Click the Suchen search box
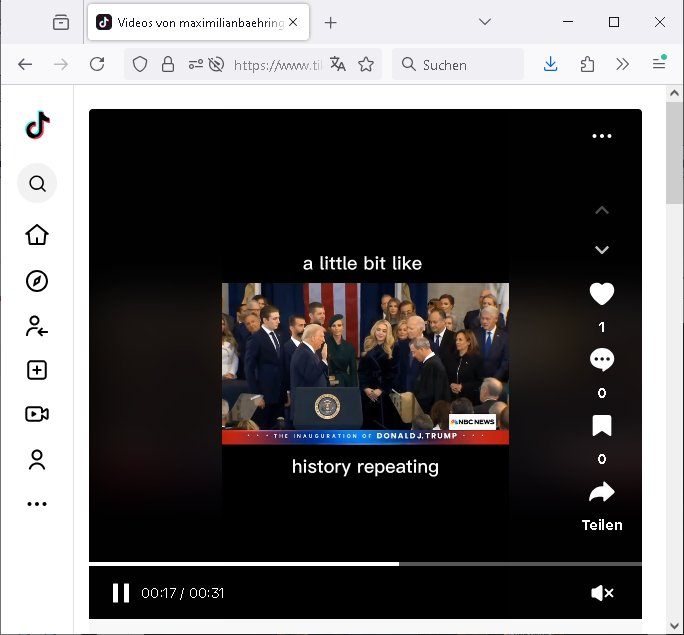Screen dimensions: 684x635 click(458, 65)
